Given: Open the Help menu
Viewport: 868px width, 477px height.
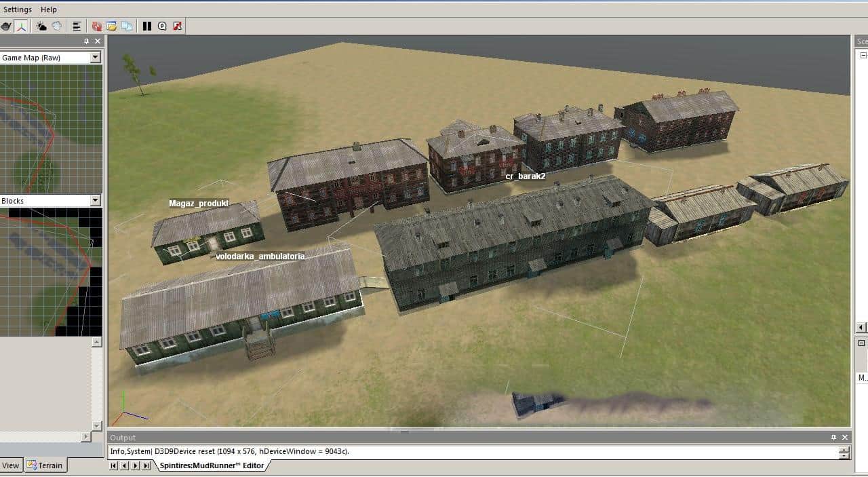Looking at the screenshot, I should [49, 9].
